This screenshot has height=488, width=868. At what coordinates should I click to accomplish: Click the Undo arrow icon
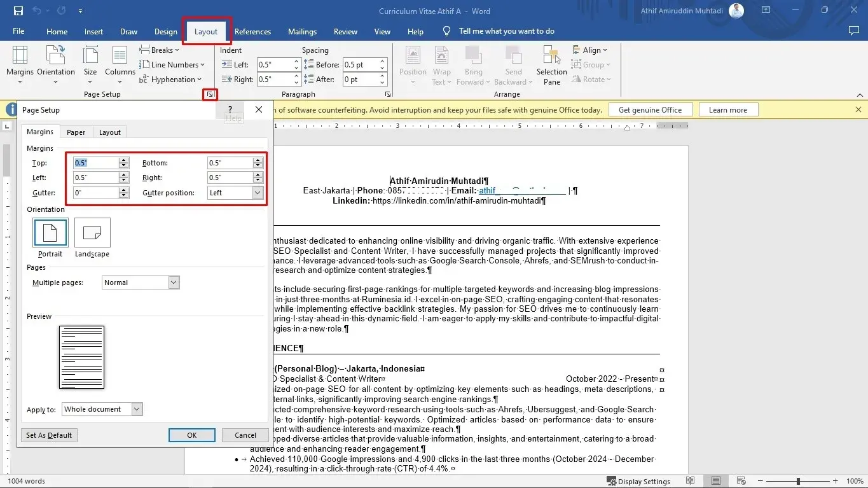(37, 11)
